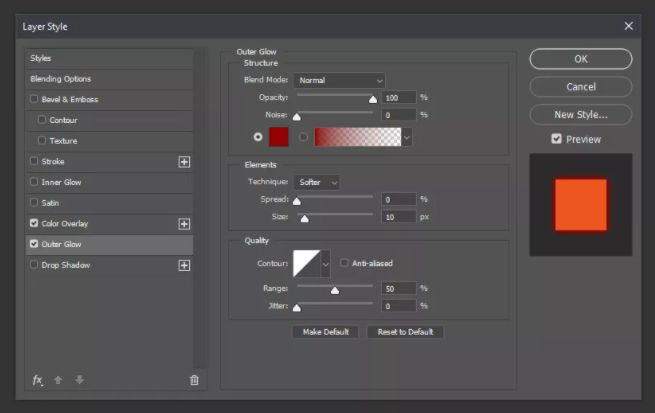Image resolution: width=655 pixels, height=413 pixels.
Task: Click the Size slider handle
Action: click(305, 218)
